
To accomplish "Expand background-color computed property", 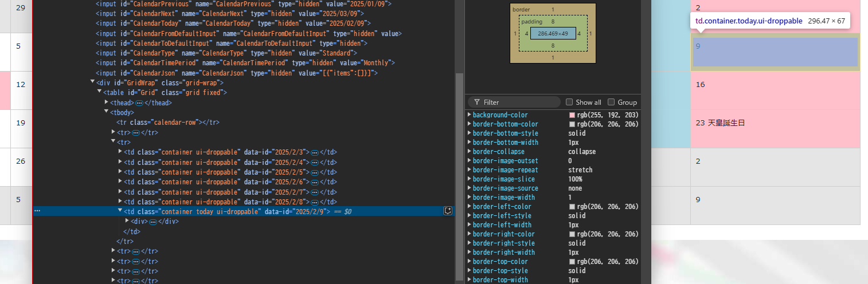I will [x=470, y=115].
